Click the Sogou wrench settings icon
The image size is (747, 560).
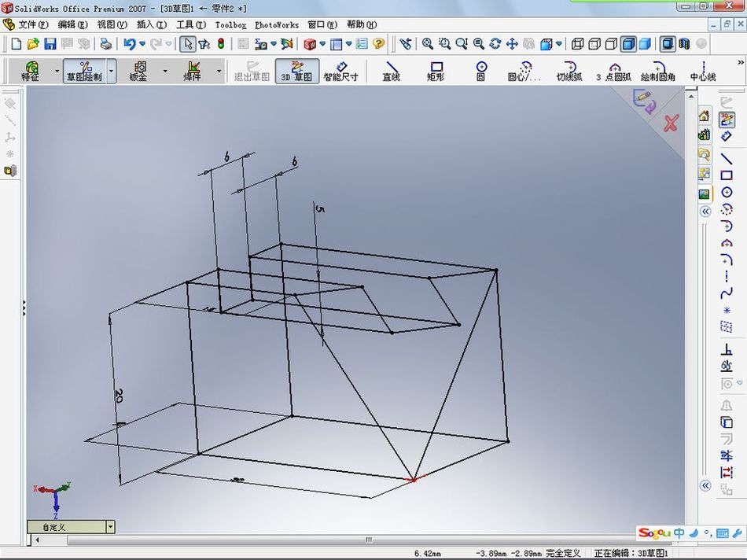737,532
